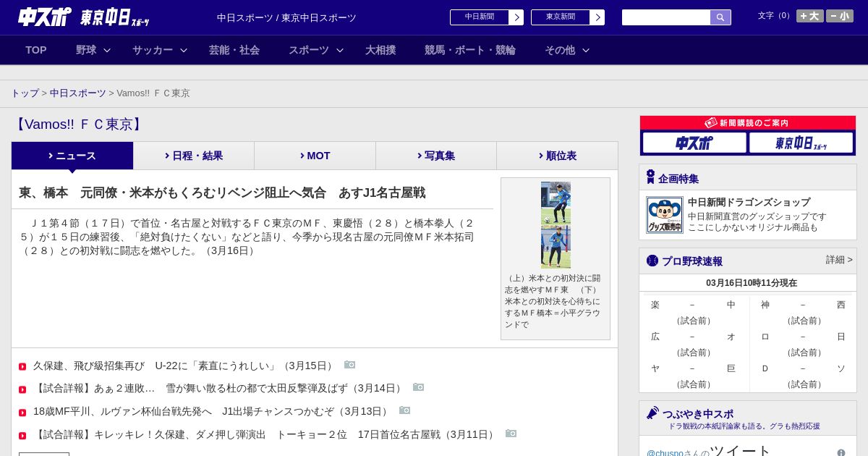Image resolution: width=868 pixels, height=456 pixels.
Task: Click the 神 − 西 game score
Action: click(x=803, y=305)
